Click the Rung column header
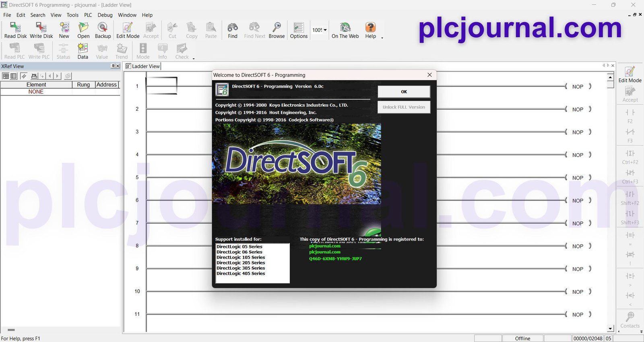This screenshot has height=342, width=644. click(x=83, y=84)
